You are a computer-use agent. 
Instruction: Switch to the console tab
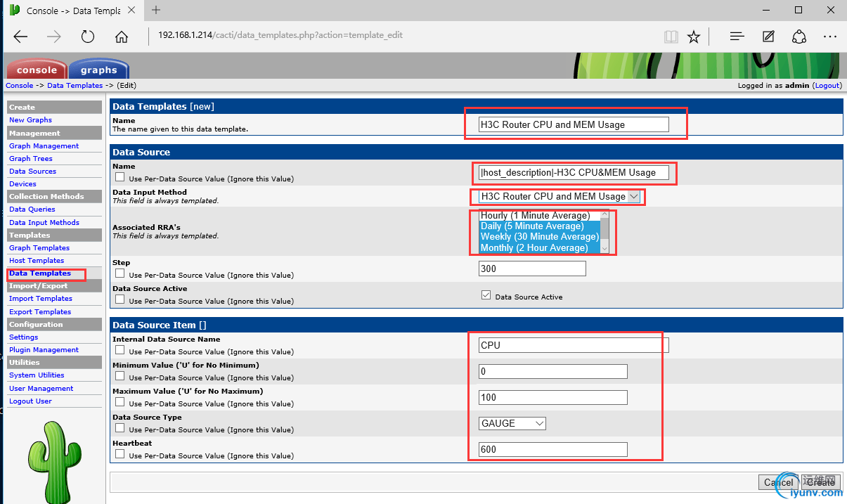[x=37, y=69]
